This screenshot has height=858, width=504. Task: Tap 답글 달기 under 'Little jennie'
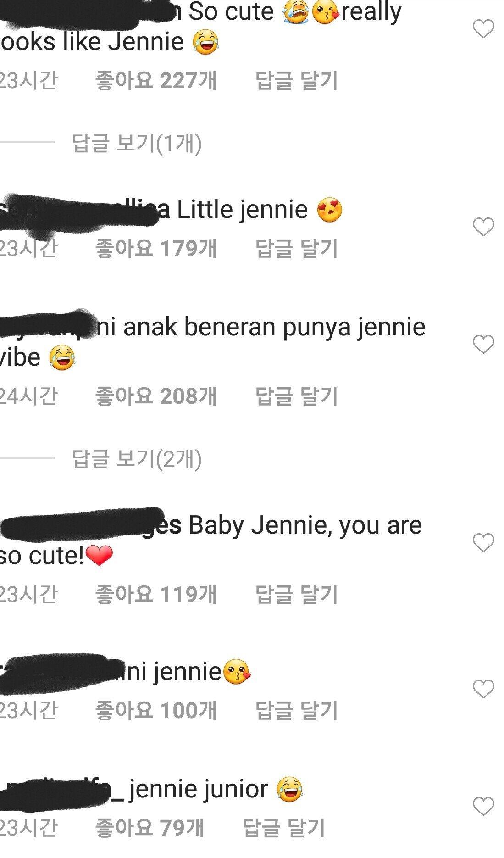(x=297, y=249)
